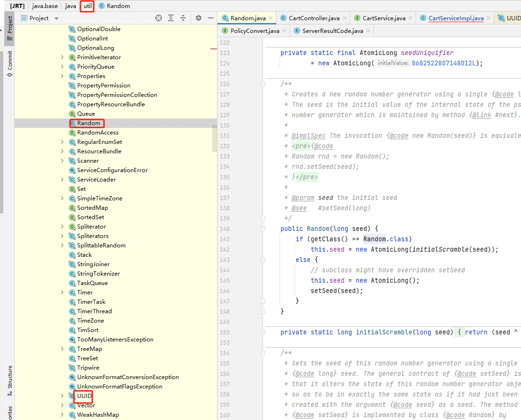This screenshot has height=420, width=521.
Task: Select StringTokenizer in project tree
Action: pyautogui.click(x=98, y=274)
